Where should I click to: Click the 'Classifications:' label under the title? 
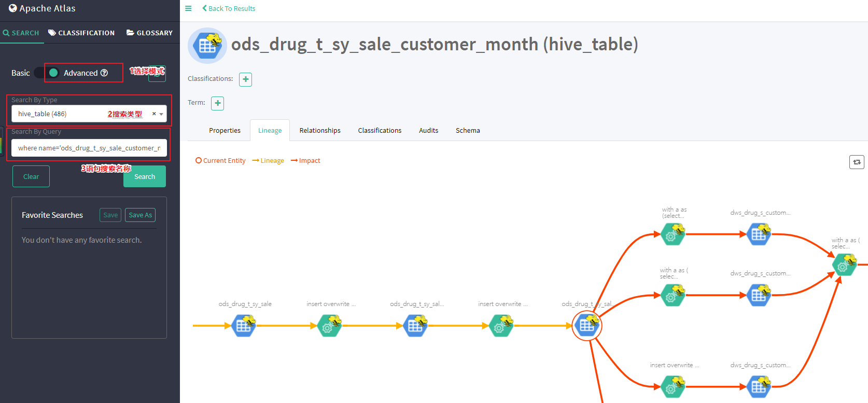211,79
